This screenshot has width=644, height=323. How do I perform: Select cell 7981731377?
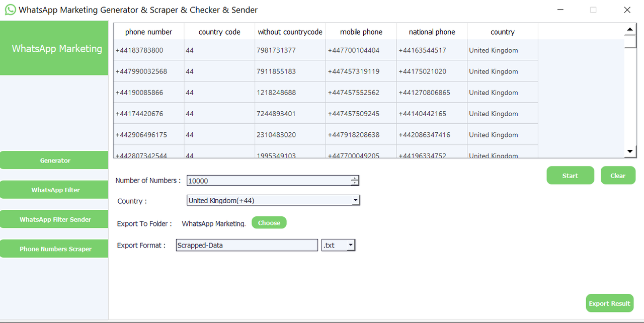[290, 50]
